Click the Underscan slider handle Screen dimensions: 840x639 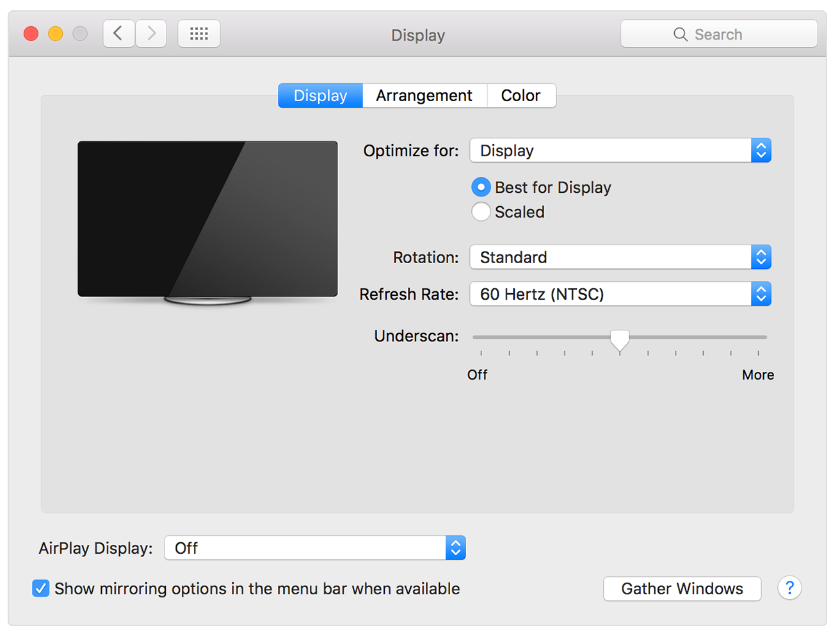tap(619, 339)
